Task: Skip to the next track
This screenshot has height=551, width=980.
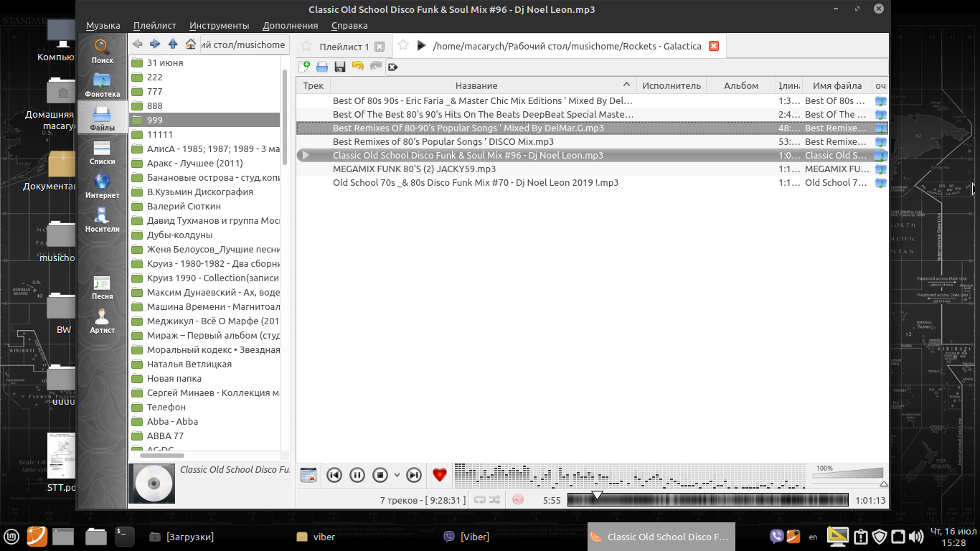Action: [414, 475]
